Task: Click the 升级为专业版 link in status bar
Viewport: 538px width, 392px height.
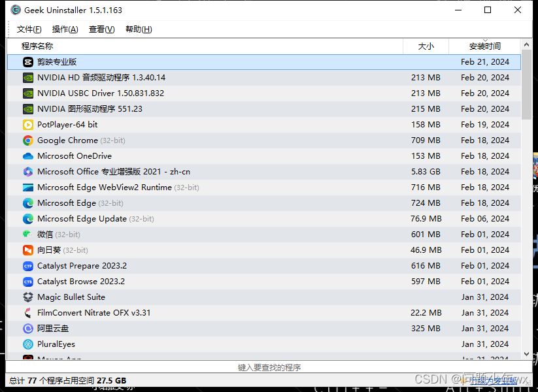Action: (493, 380)
